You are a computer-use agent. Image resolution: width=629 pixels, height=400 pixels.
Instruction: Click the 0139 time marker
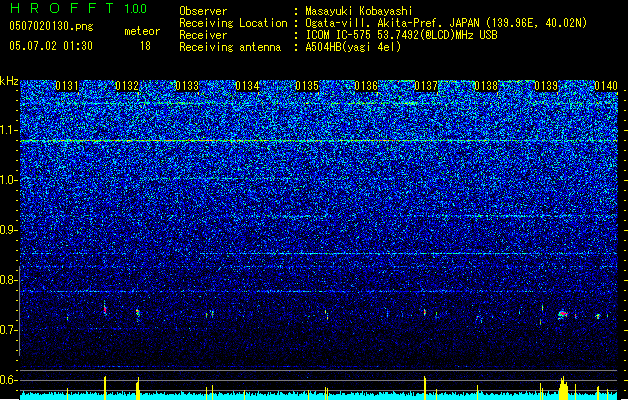pyautogui.click(x=546, y=86)
